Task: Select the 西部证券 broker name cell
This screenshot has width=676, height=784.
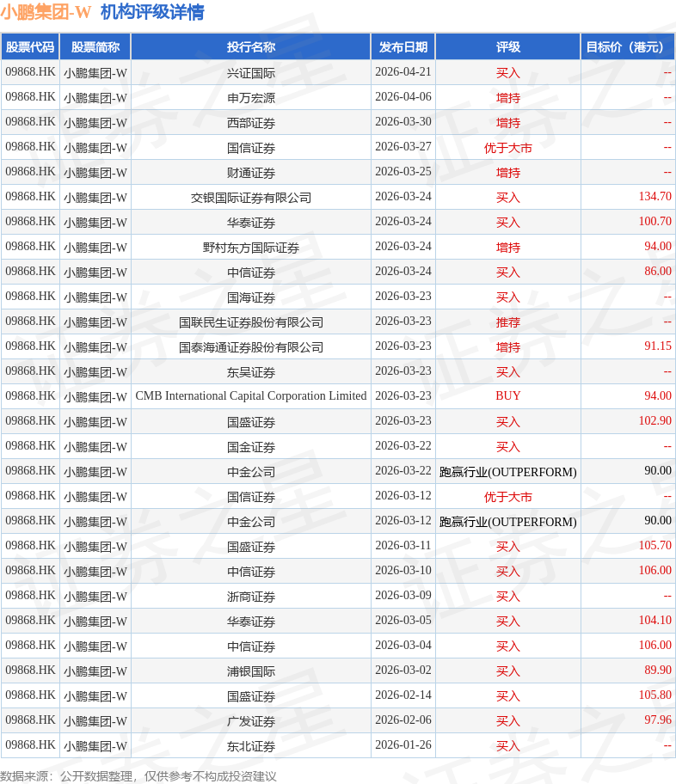Action: coord(250,123)
